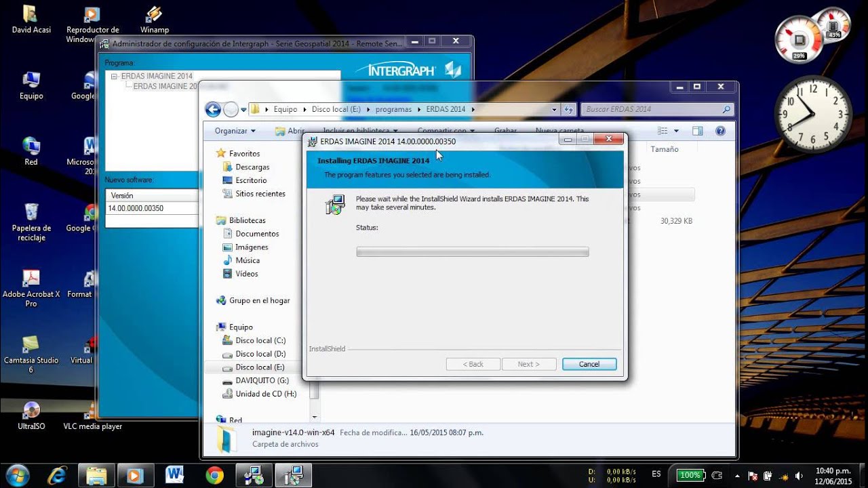Open the Vídeos library

tap(247, 274)
